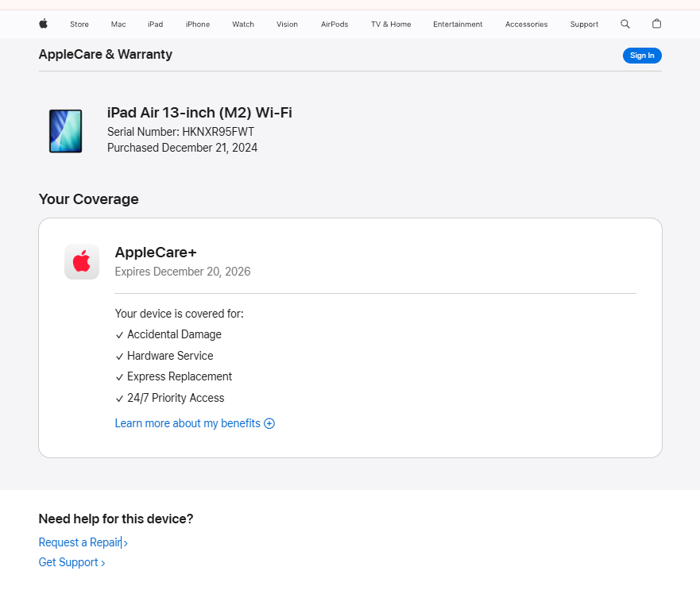This screenshot has height=594, width=700.
Task: Open the search magnifier icon
Action: pos(625,24)
